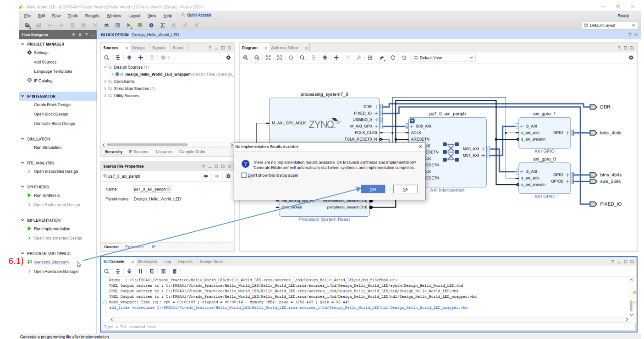Switch to the Design Runs tab

tap(211, 262)
